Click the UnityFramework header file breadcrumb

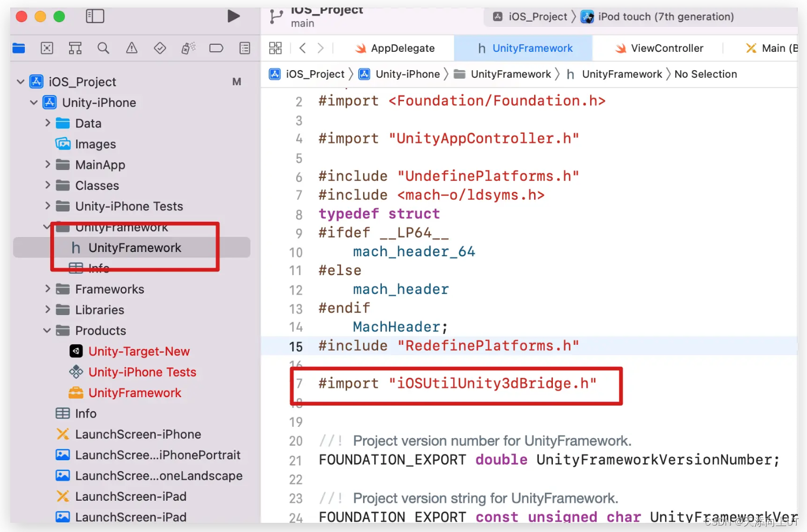pyautogui.click(x=614, y=74)
